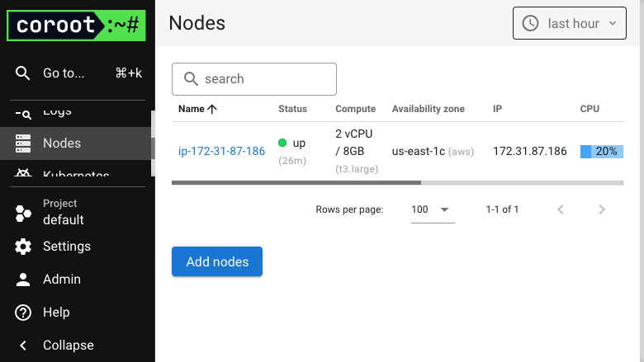This screenshot has width=644, height=362.
Task: Open the Go to search magnifier icon
Action: pos(22,73)
